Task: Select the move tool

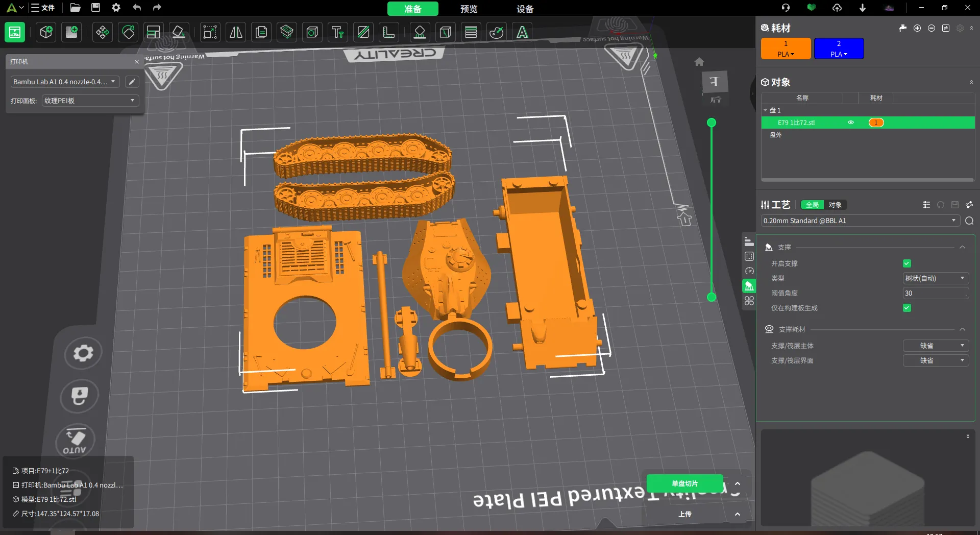Action: tap(103, 33)
